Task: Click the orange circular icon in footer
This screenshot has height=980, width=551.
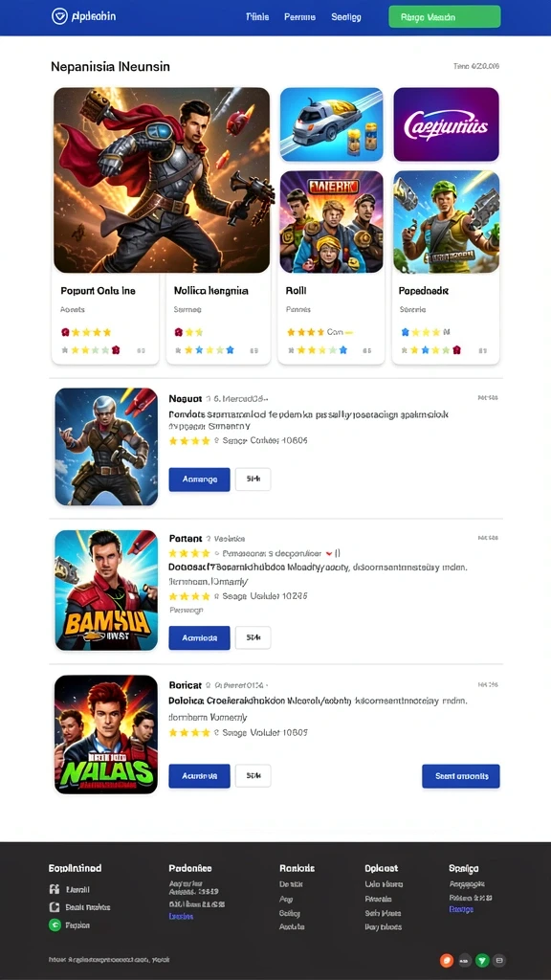Action: click(x=446, y=961)
